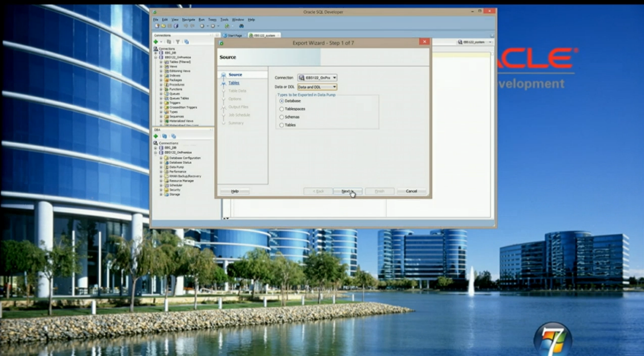Screen dimensions: 644x356
Task: Switch to the EBS122_system worksheet tab
Action: point(264,36)
